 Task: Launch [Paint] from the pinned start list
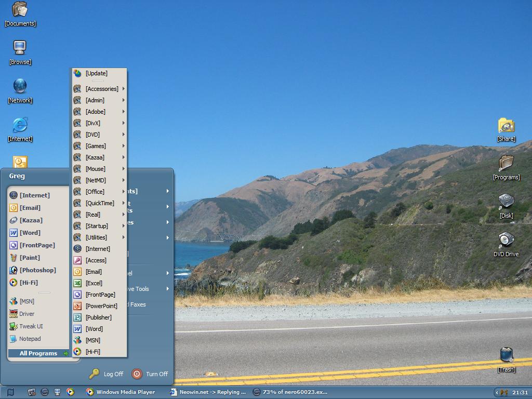click(x=38, y=258)
